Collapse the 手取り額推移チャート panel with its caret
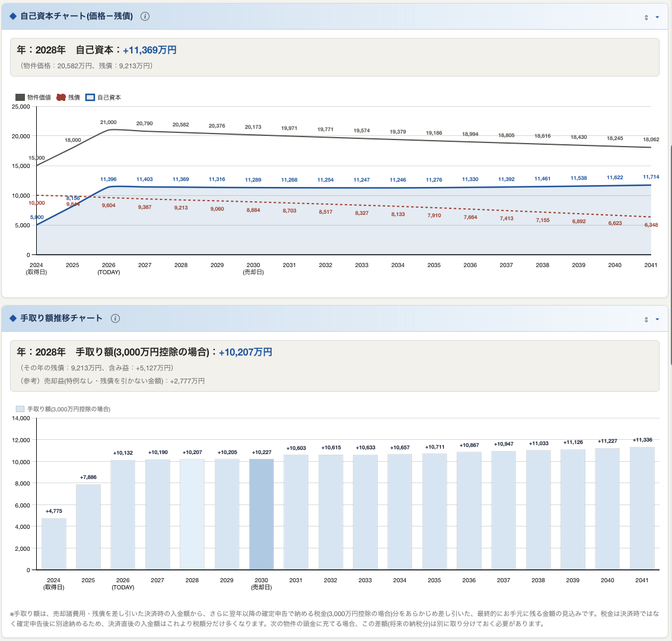This screenshot has height=641, width=672. (x=657, y=319)
